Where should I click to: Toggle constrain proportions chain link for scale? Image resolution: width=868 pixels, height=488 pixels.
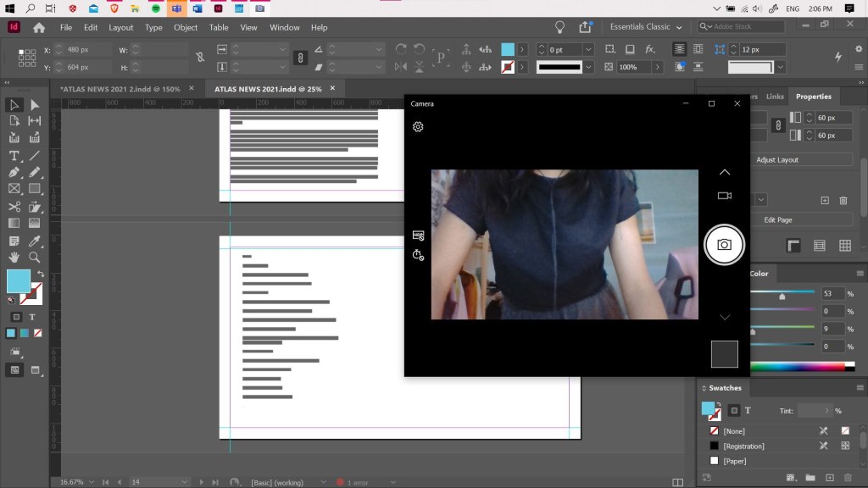coord(299,58)
